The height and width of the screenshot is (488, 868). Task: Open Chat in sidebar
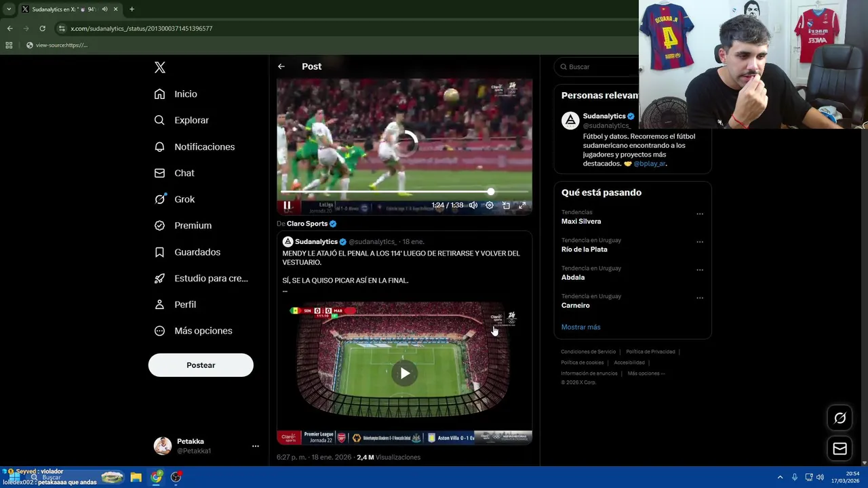(x=174, y=173)
